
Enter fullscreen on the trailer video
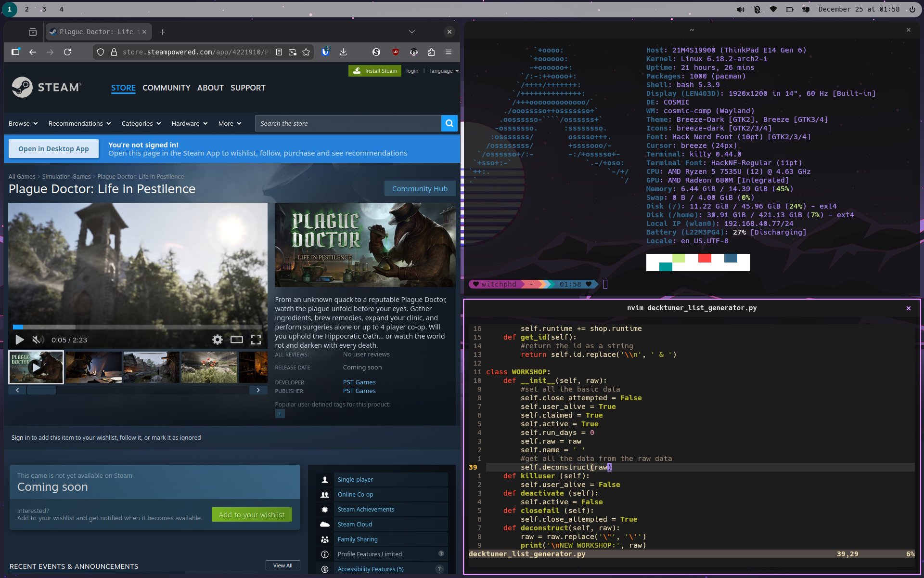point(256,340)
